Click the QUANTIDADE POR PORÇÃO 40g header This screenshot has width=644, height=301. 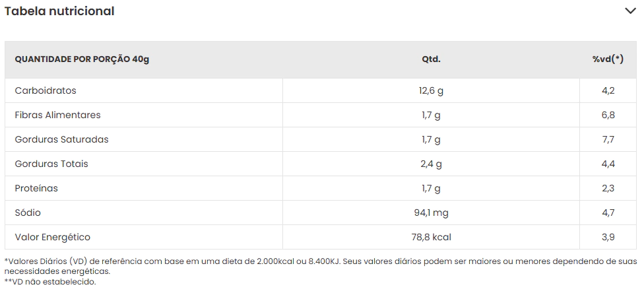[82, 59]
